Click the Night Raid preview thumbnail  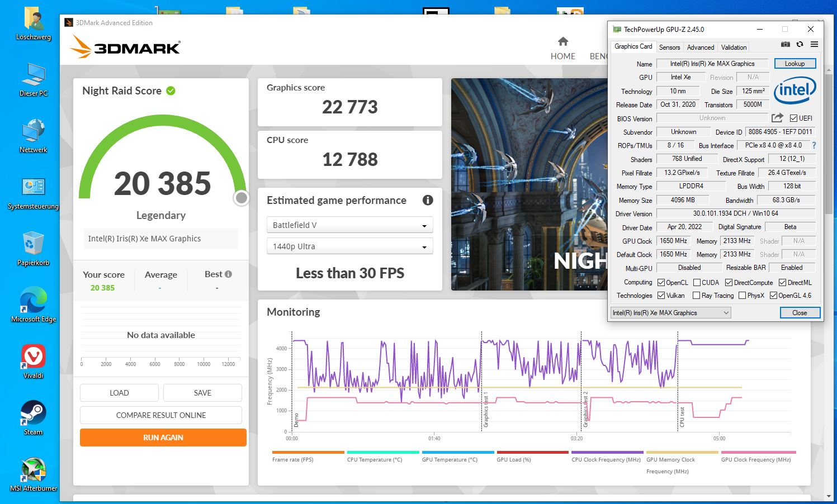point(529,184)
